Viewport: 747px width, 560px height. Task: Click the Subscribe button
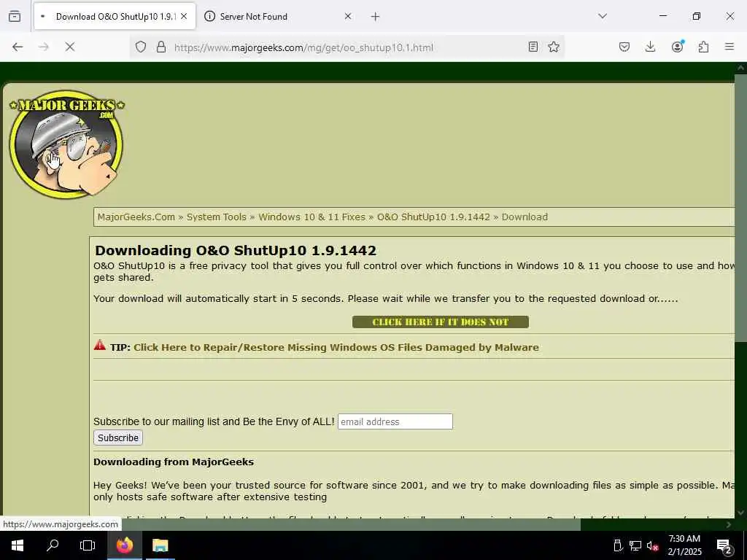click(x=118, y=437)
